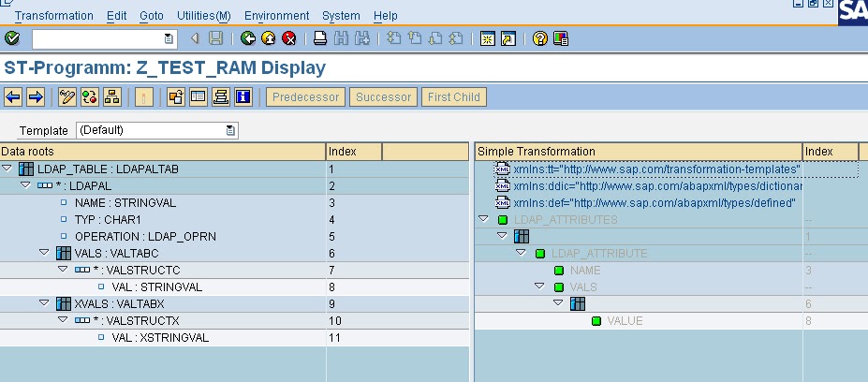Click into the command input field
This screenshot has width=868, height=382.
pyautogui.click(x=98, y=38)
